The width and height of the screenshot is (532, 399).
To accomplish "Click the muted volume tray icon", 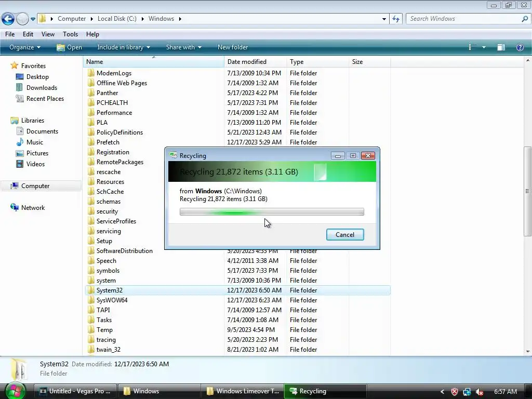I will (x=480, y=392).
